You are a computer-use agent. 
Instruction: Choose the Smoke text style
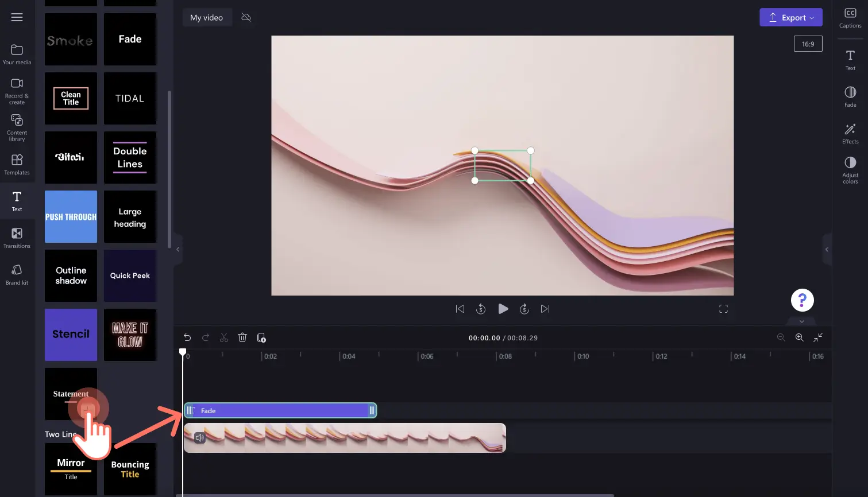[71, 39]
